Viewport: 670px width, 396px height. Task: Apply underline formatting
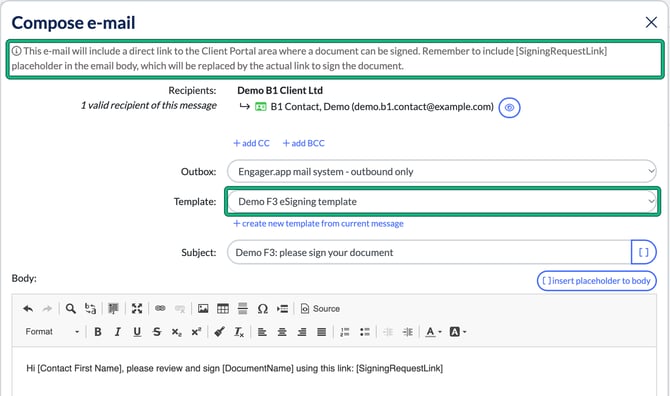click(137, 332)
